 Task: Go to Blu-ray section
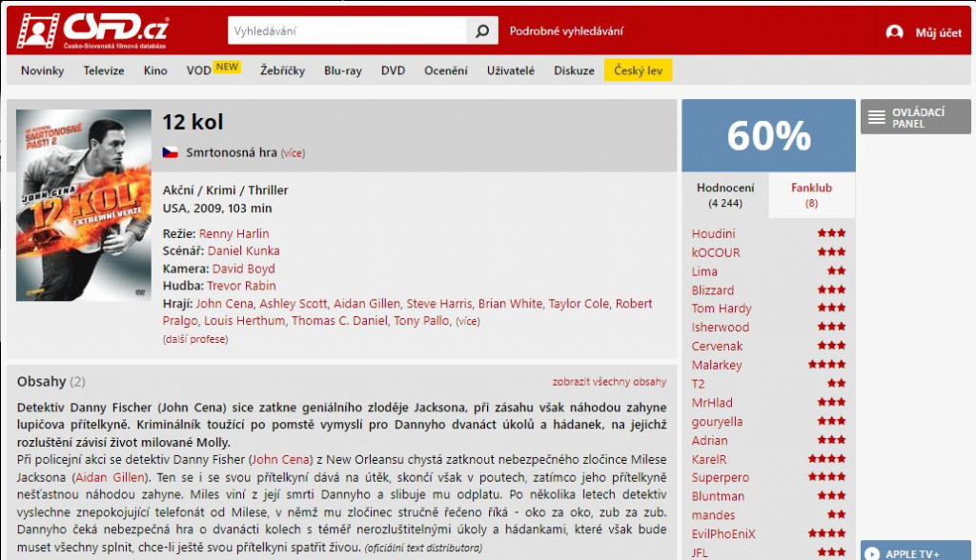[x=342, y=70]
